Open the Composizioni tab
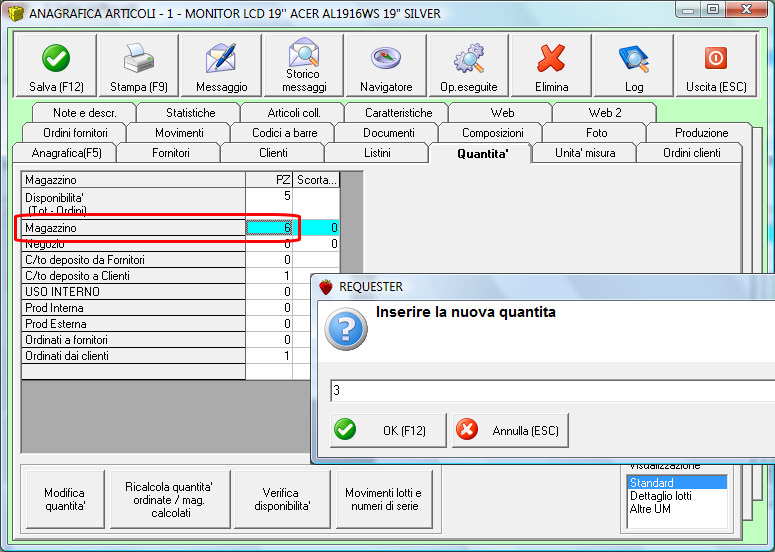Image resolution: width=775 pixels, height=552 pixels. click(x=493, y=133)
